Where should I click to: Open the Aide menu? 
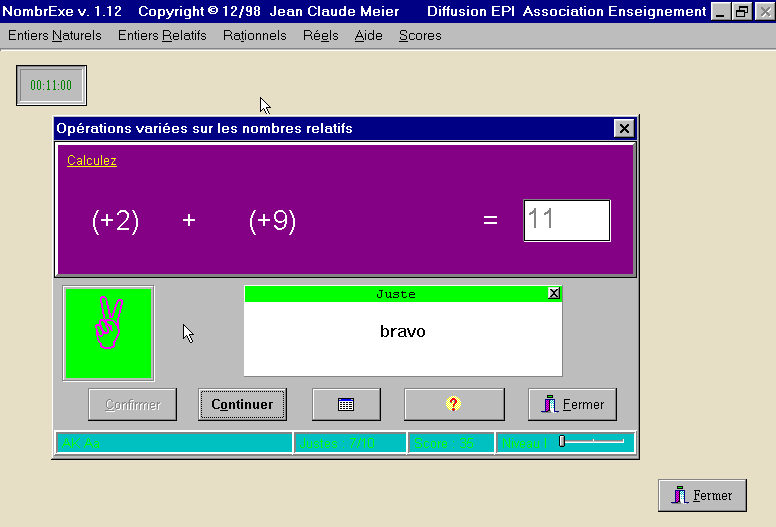click(x=368, y=35)
